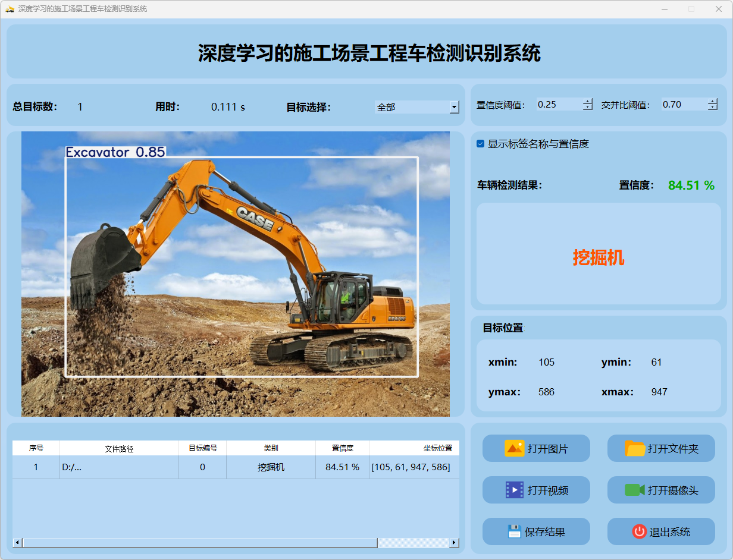Click inside the 交并比阈值 input field
This screenshot has height=560, width=733.
[683, 105]
